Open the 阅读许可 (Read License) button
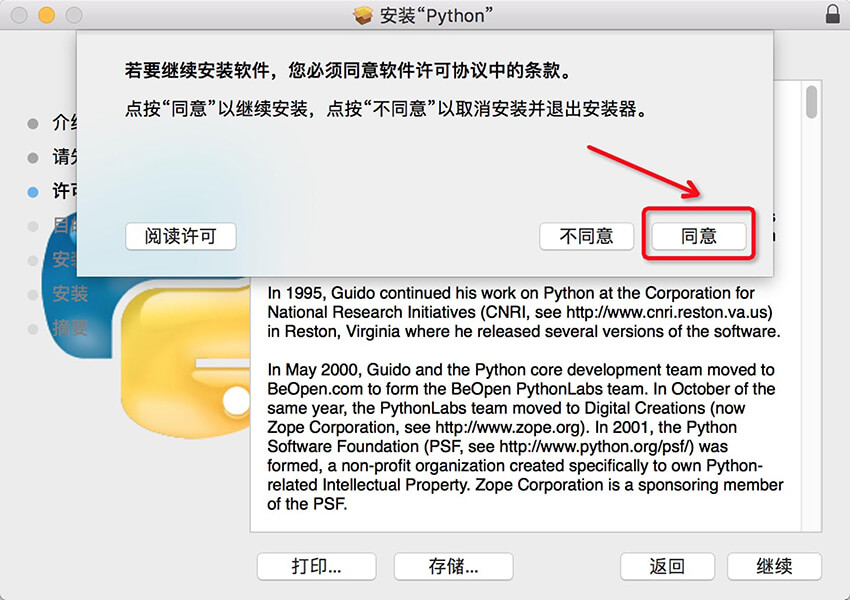Screen dimensions: 850x600 coord(181,236)
